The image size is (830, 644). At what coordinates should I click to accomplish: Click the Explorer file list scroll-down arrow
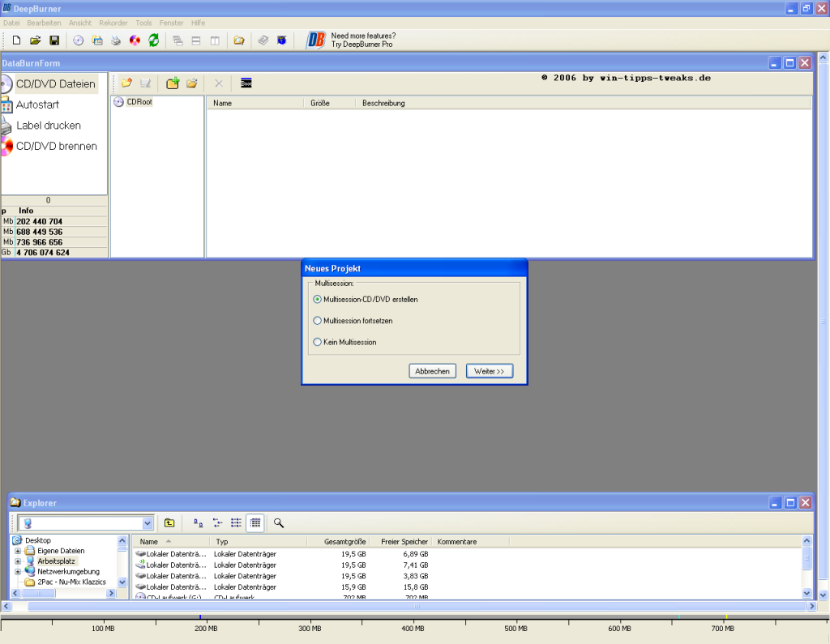(x=806, y=593)
